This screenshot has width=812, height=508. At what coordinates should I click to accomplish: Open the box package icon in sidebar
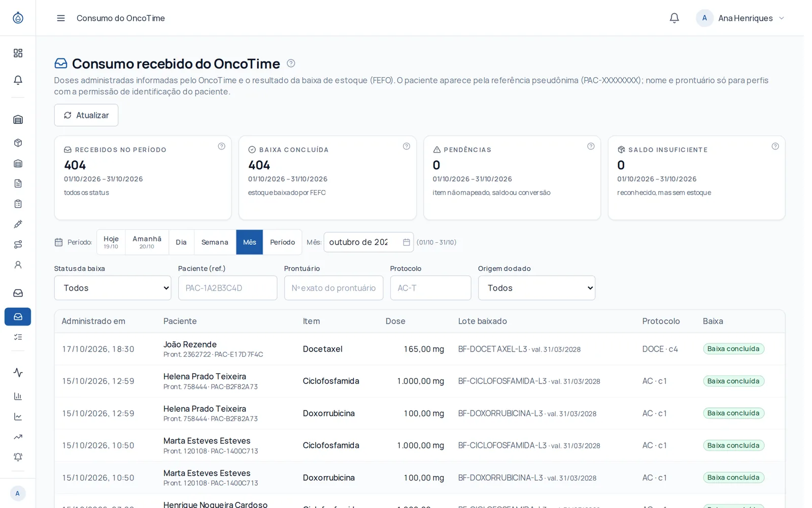pyautogui.click(x=18, y=143)
